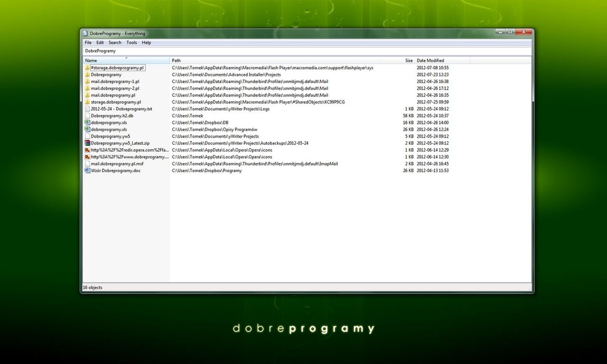Click the rename edit box #storage.dobreprogramy.pl
This screenshot has width=607, height=364.
118,68
